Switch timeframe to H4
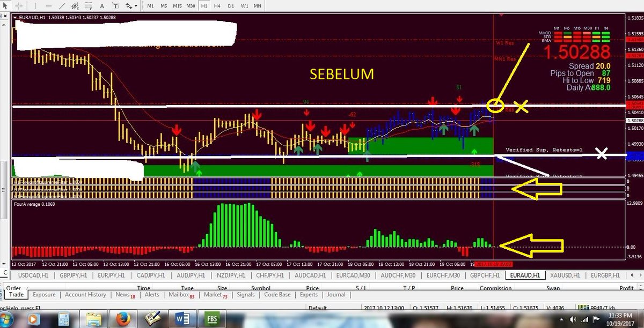Image resolution: width=644 pixels, height=328 pixels. pos(217,6)
